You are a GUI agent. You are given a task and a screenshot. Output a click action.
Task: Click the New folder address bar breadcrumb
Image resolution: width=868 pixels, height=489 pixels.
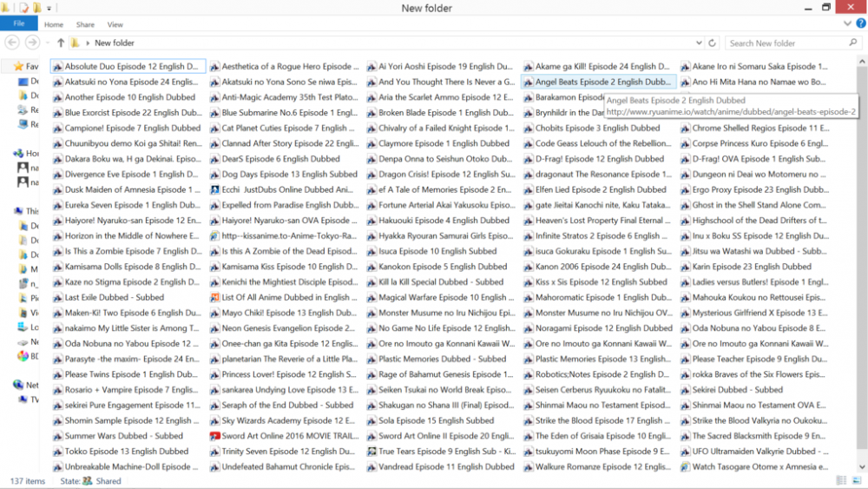click(115, 43)
